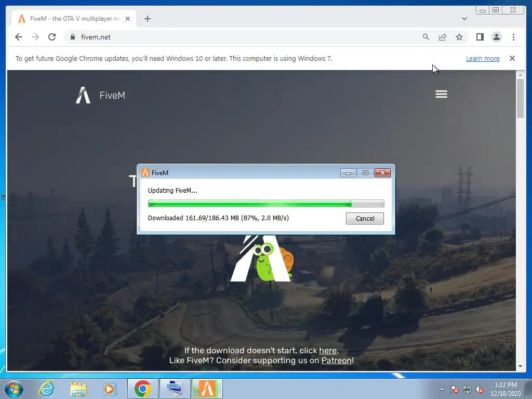Open network tray icon
Viewport: 532px width, 399px height.
point(467,389)
